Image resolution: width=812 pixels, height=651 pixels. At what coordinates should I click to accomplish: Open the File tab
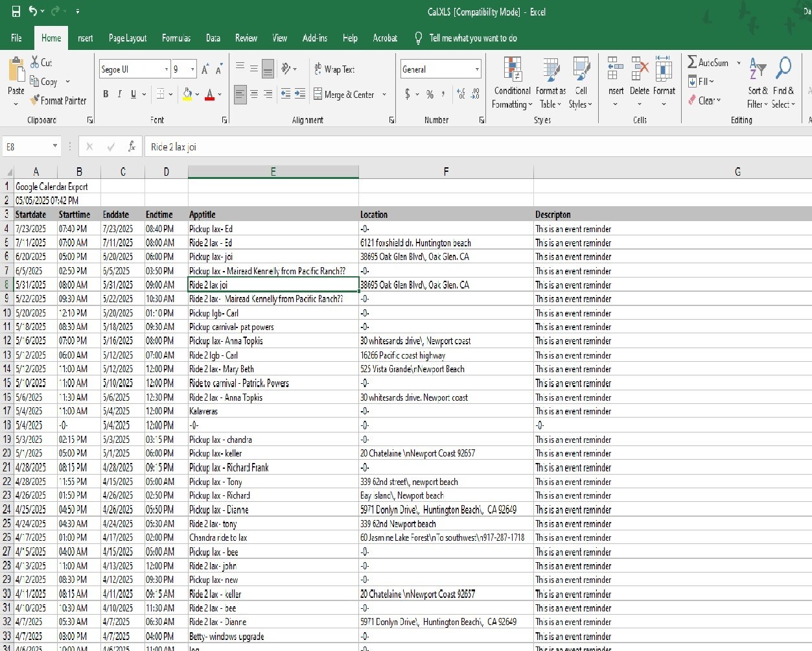point(17,38)
